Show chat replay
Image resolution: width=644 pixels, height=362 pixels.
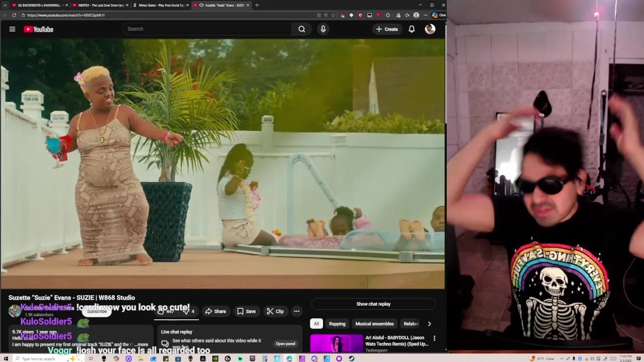pos(373,304)
